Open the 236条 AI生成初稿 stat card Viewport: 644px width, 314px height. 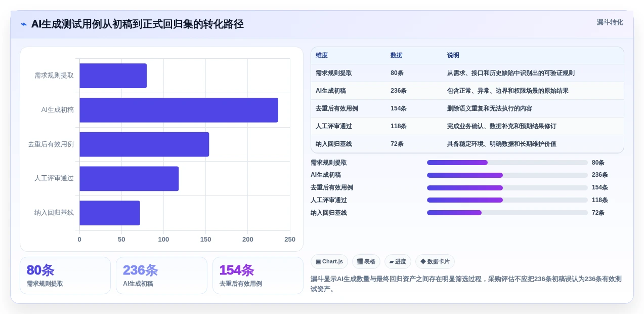pyautogui.click(x=161, y=276)
